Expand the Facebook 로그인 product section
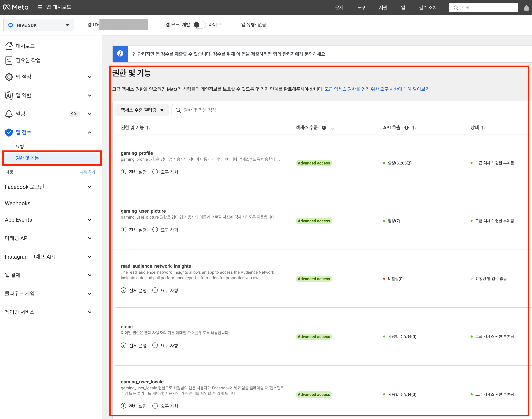The image size is (532, 419). click(x=90, y=187)
